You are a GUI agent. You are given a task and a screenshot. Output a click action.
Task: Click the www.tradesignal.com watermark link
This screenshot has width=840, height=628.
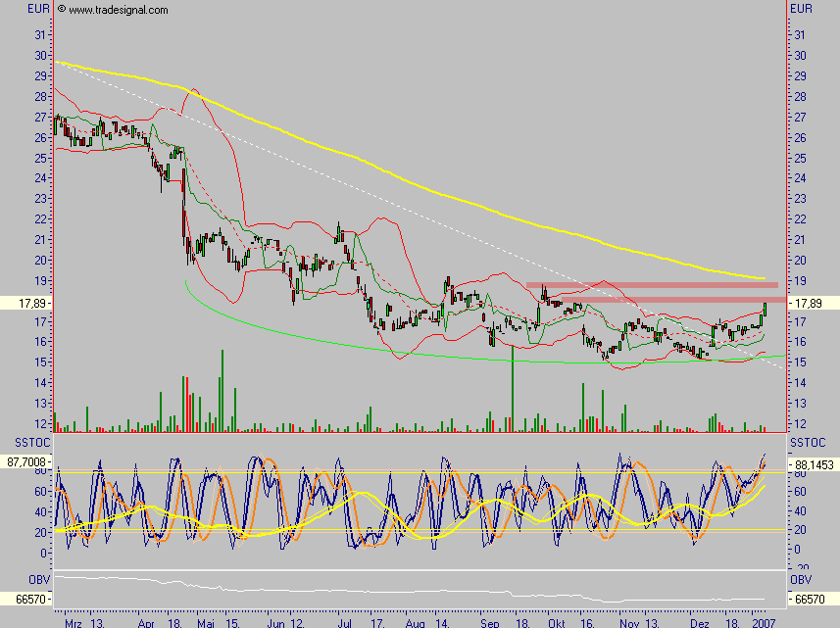point(117,10)
